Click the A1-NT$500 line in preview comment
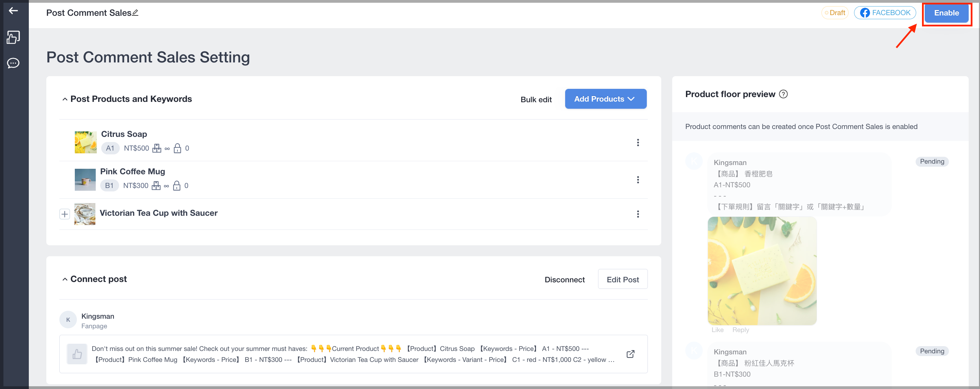The image size is (980, 389). tap(732, 185)
